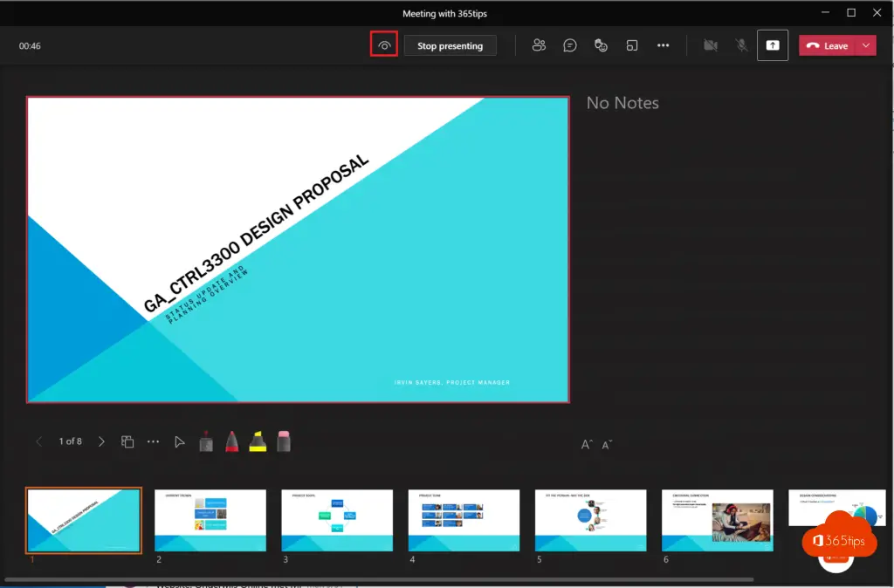Viewport: 894px width, 588px height.
Task: Unmute the microphone
Action: (741, 45)
